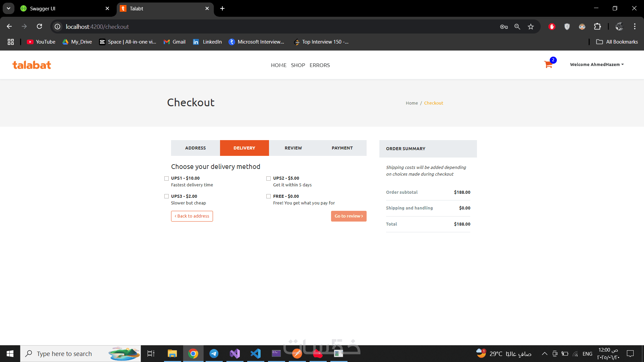Screen dimensions: 644x362
Task: Click the talabat logo
Action: [x=32, y=65]
